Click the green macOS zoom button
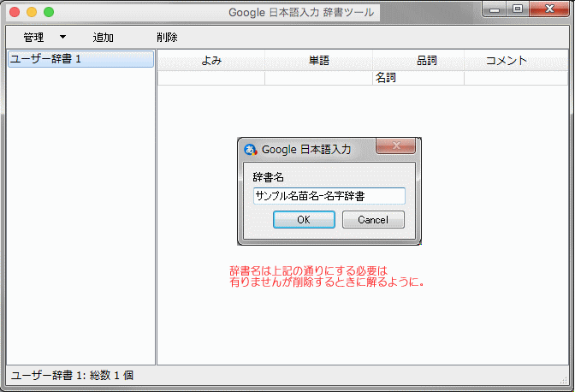This screenshot has height=392, width=575. pos(49,12)
